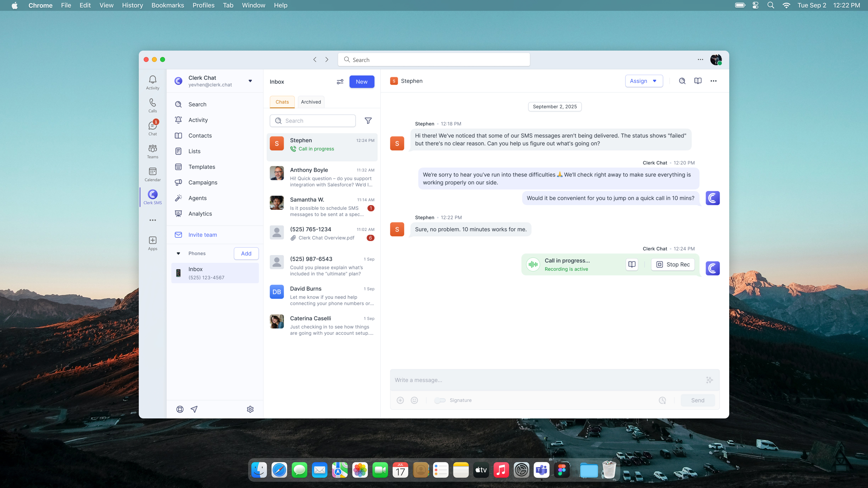This screenshot has width=868, height=488.
Task: Open the Bookmarks menu in menu bar
Action: [x=167, y=5]
